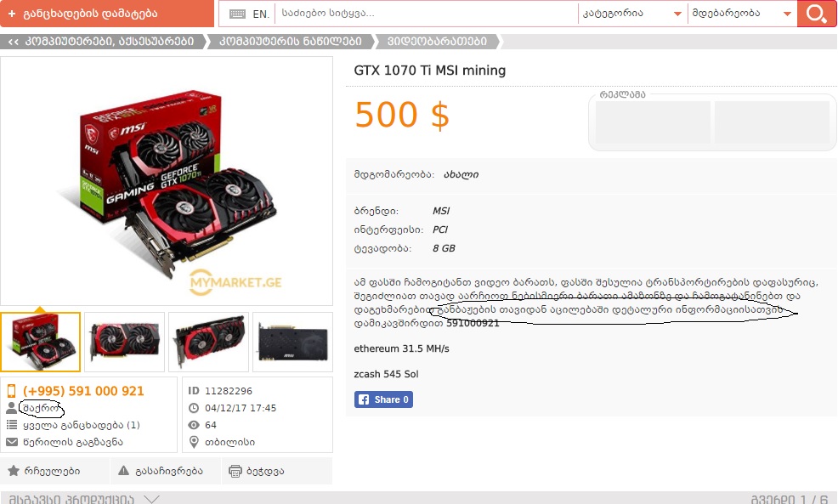Open the კატეგორია category dropdown

[631, 14]
